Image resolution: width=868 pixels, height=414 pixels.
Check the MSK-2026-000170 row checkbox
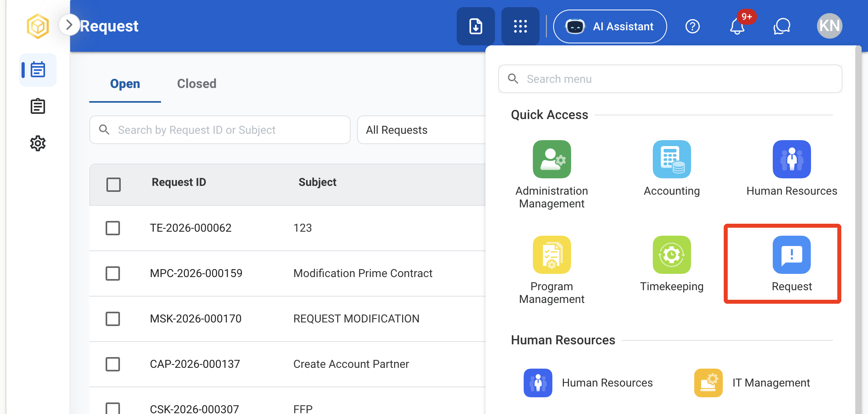pos(113,319)
